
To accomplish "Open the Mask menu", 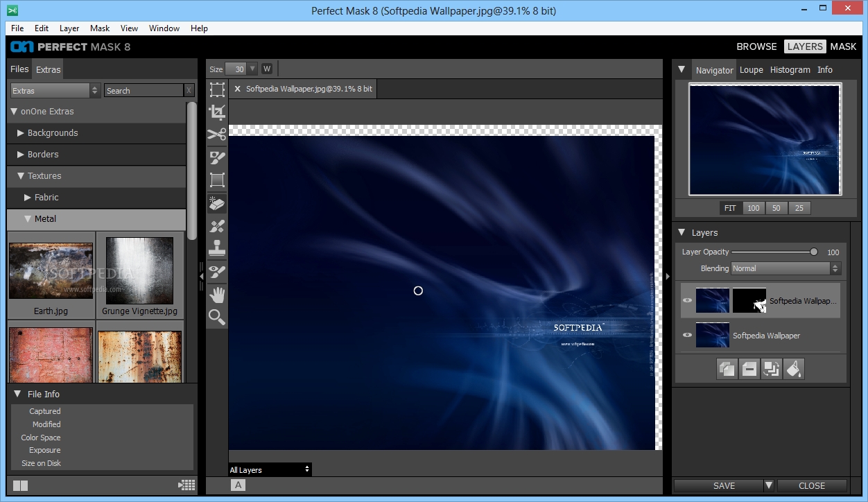I will (100, 28).
